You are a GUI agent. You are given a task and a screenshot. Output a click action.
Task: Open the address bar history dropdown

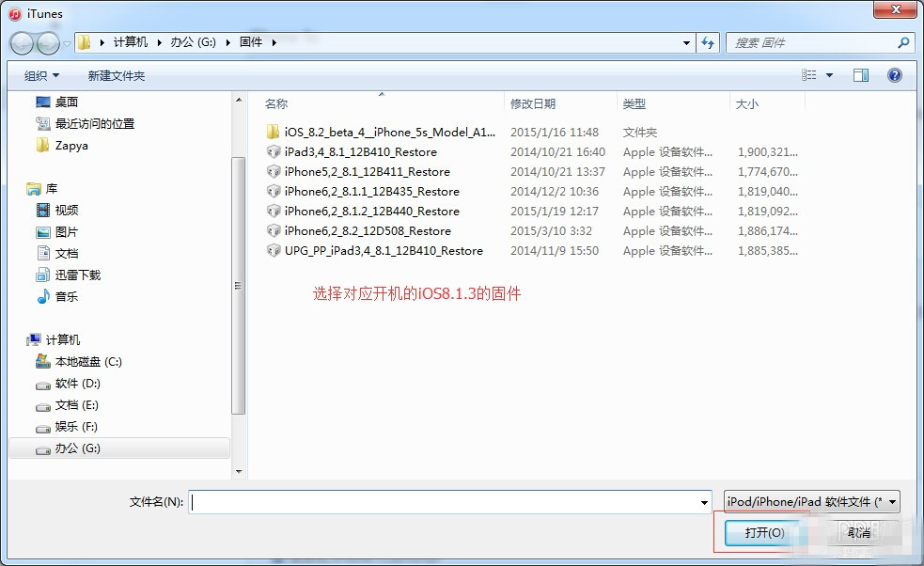[685, 42]
